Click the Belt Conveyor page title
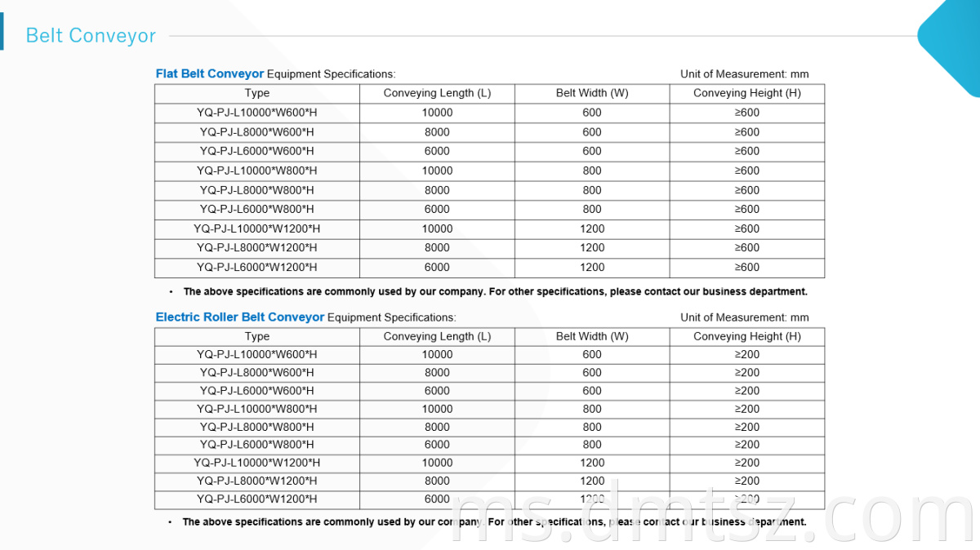The height and width of the screenshot is (550, 980). (91, 36)
